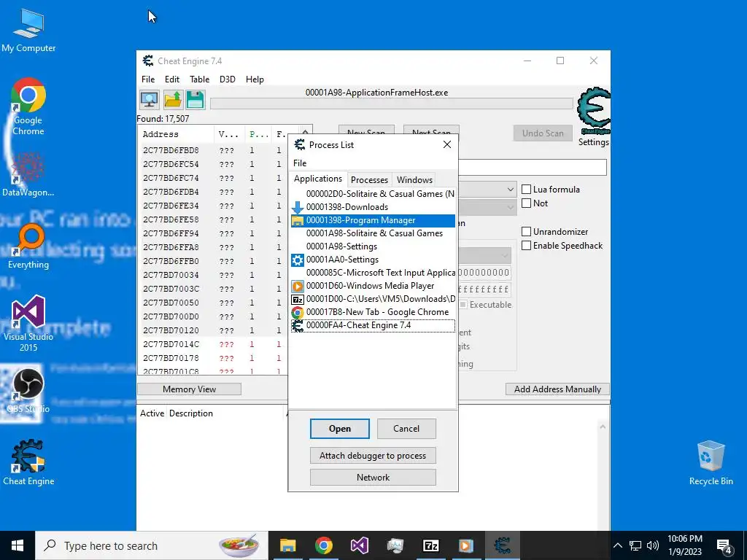Enable the Unrandomizer checkbox

(x=527, y=231)
